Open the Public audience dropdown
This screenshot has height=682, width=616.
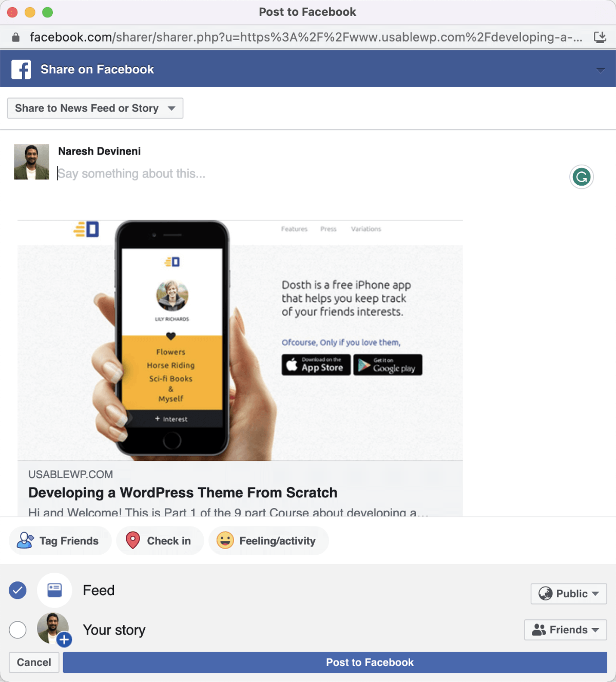569,594
